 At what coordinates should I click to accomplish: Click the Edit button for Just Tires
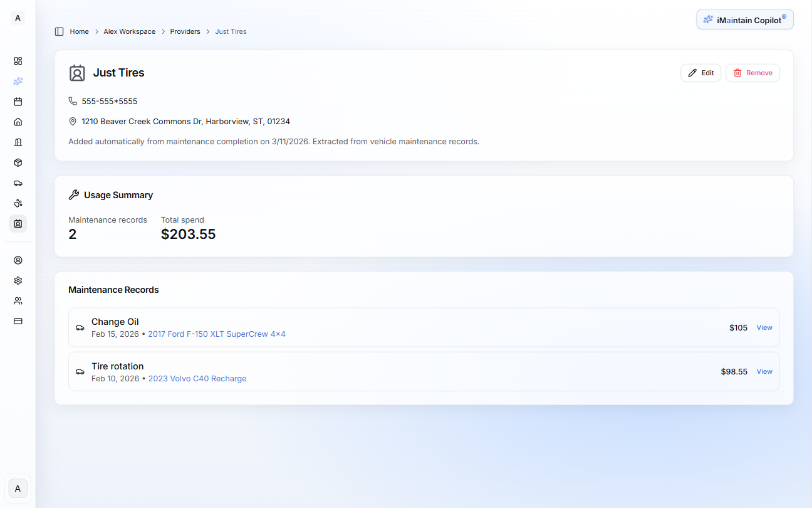tap(700, 73)
